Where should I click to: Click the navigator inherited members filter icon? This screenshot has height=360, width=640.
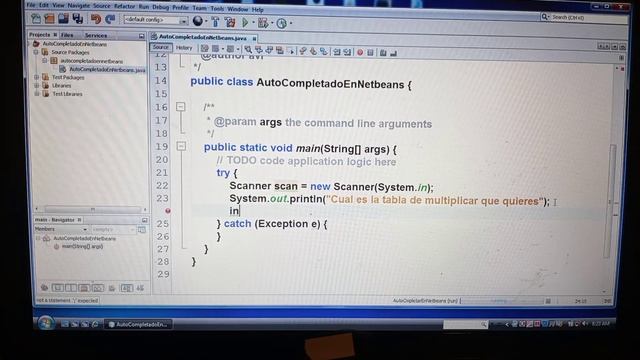tap(44, 288)
